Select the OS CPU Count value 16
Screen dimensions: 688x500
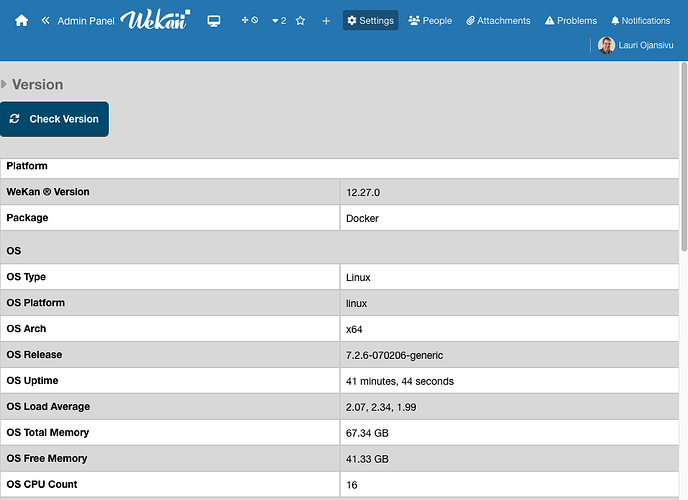[352, 485]
